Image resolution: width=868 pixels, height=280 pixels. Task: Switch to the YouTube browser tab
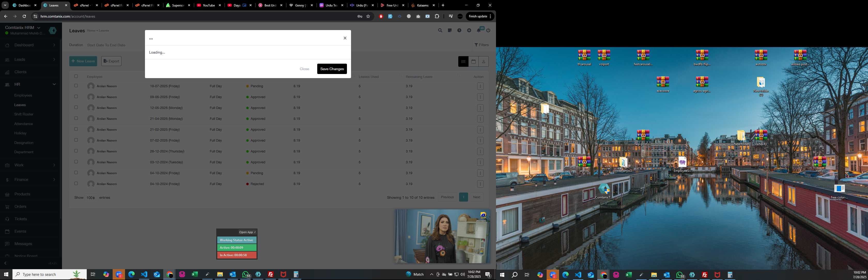[x=209, y=5]
